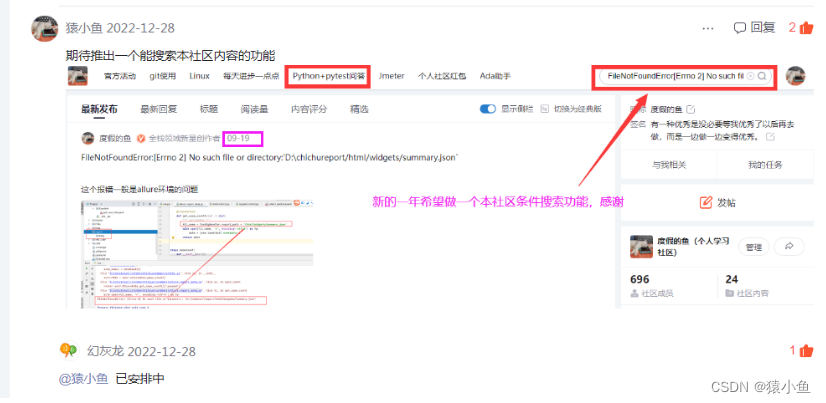Click the 切换为经典版 label
826x403 pixels.
click(x=577, y=109)
